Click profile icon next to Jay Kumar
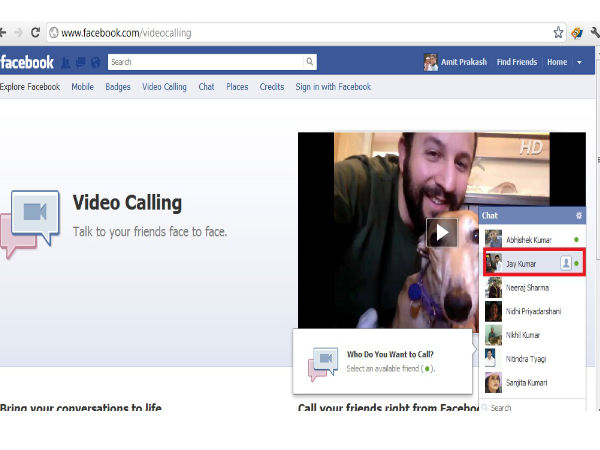Viewport: 600px width, 450px height. pyautogui.click(x=566, y=263)
